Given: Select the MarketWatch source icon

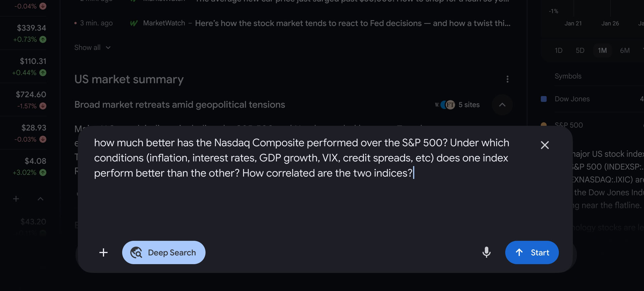Looking at the screenshot, I should pyautogui.click(x=134, y=23).
